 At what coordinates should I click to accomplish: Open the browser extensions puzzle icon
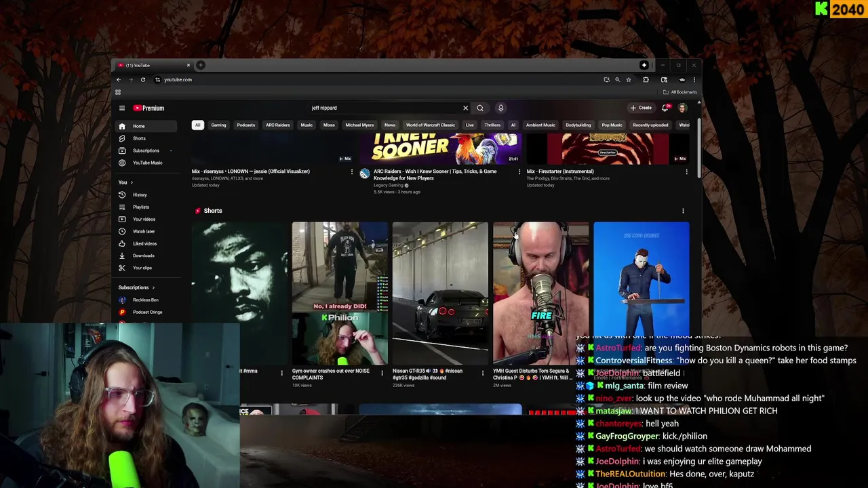tap(646, 80)
